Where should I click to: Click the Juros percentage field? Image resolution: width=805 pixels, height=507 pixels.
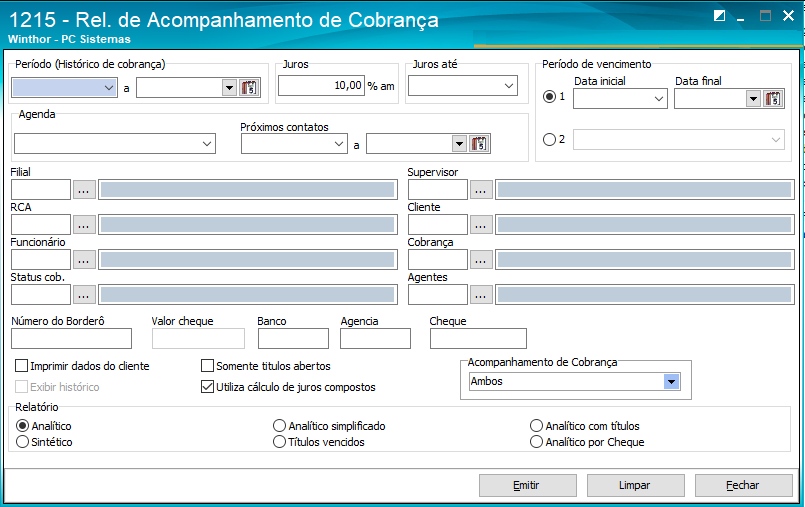(321, 86)
